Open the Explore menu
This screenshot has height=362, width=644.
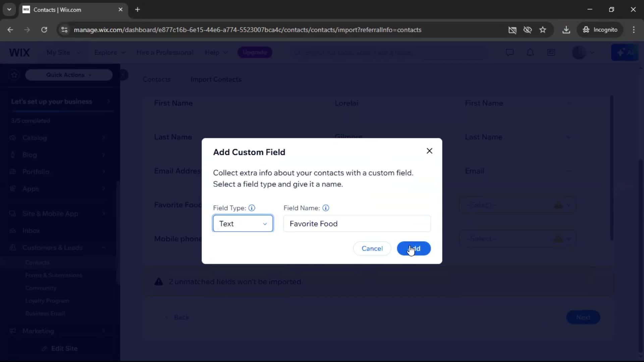point(110,53)
